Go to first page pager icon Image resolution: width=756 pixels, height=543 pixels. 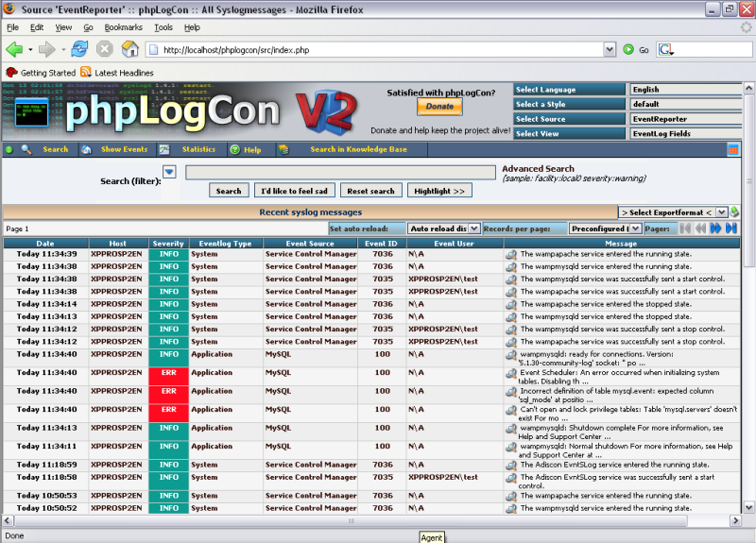pyautogui.click(x=684, y=229)
